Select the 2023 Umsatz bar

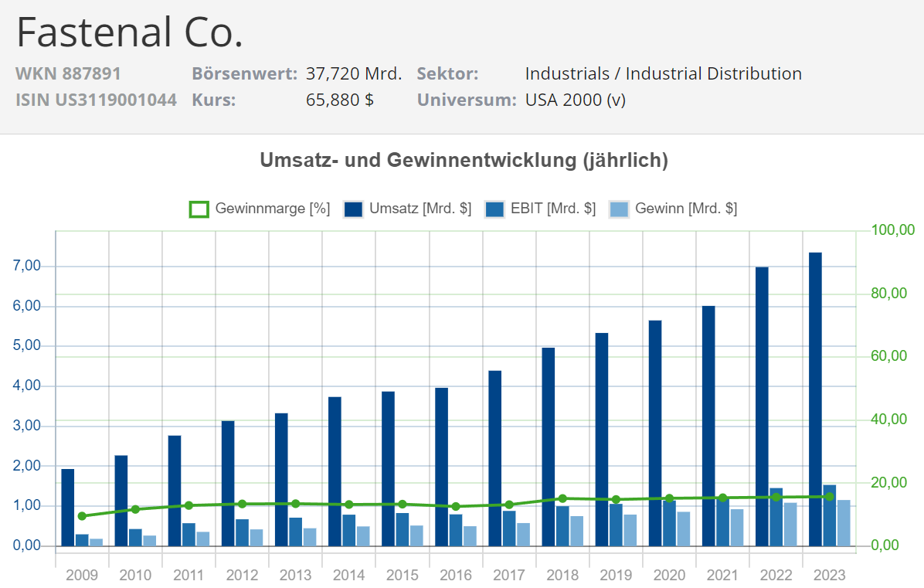point(815,399)
